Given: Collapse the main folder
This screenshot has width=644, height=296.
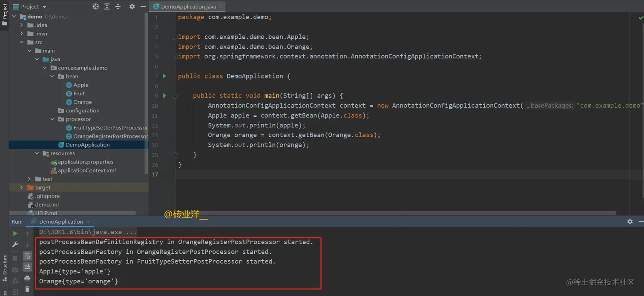Looking at the screenshot, I should click(x=29, y=51).
